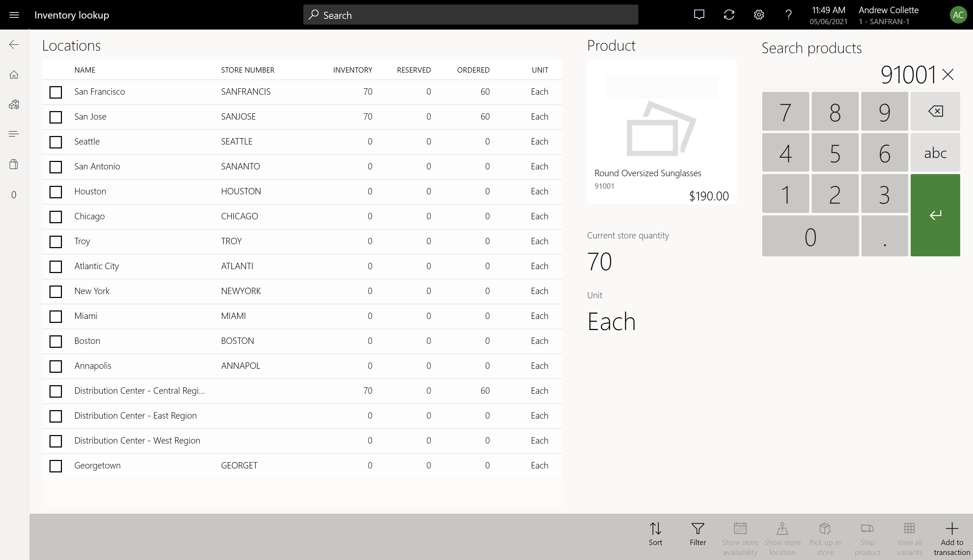The width and height of the screenshot is (973, 560).
Task: Click the refresh icon in the top bar
Action: coord(729,15)
